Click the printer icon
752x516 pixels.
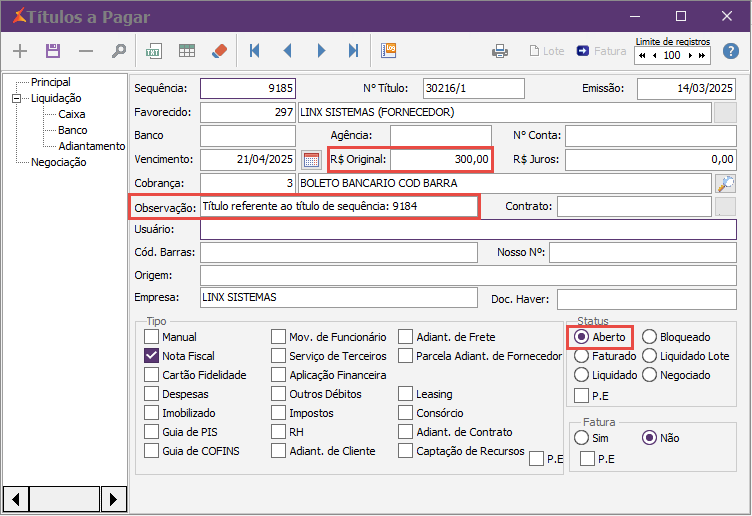tap(501, 51)
